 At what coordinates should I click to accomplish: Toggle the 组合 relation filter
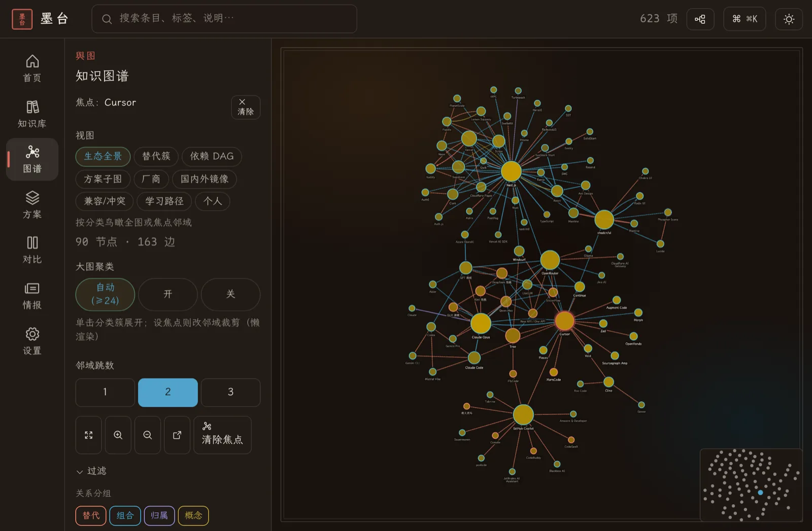tap(125, 516)
